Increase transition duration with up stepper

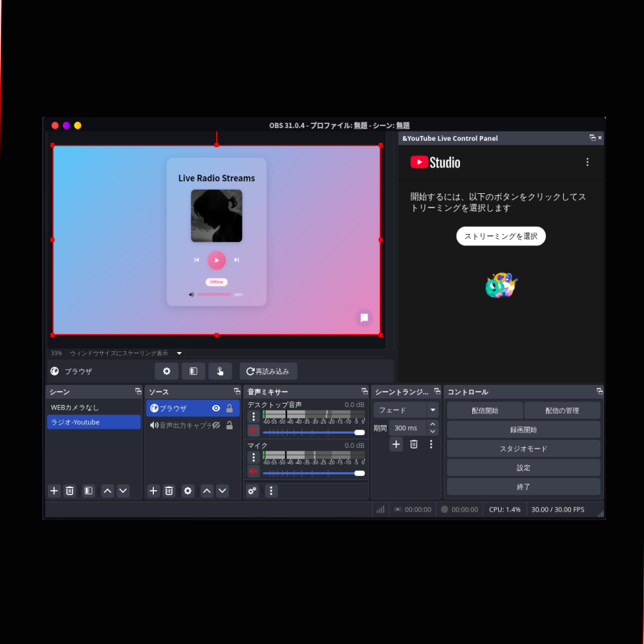432,424
